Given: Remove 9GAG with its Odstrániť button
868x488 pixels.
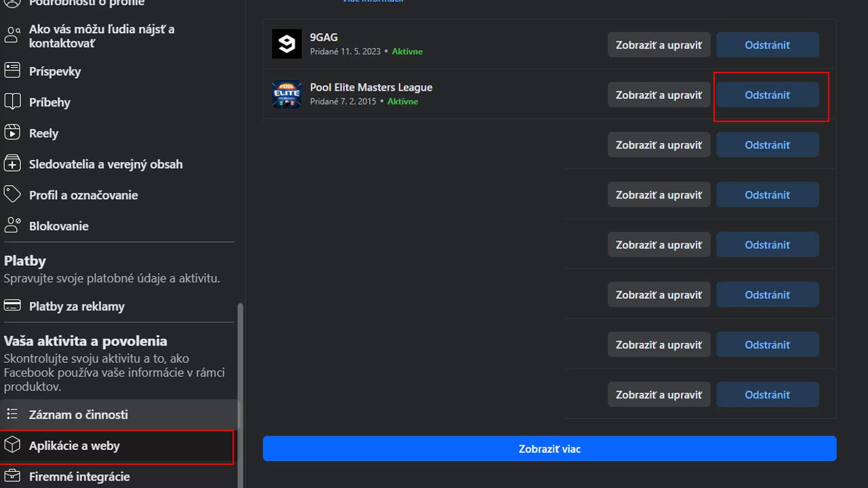Looking at the screenshot, I should tap(767, 45).
